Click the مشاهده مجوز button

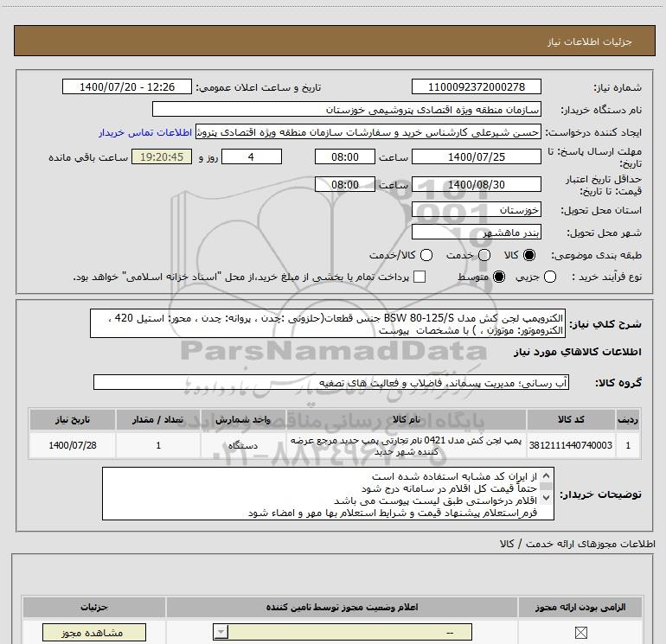[94, 633]
